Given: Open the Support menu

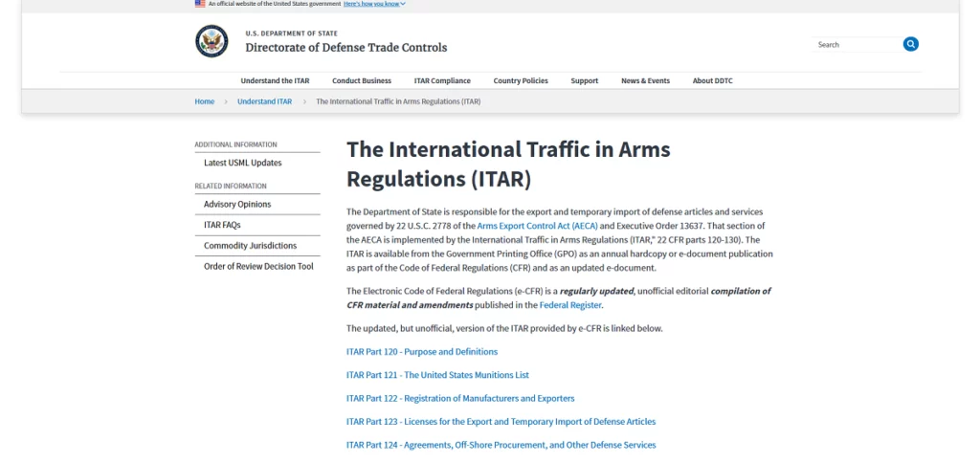Looking at the screenshot, I should (x=585, y=80).
